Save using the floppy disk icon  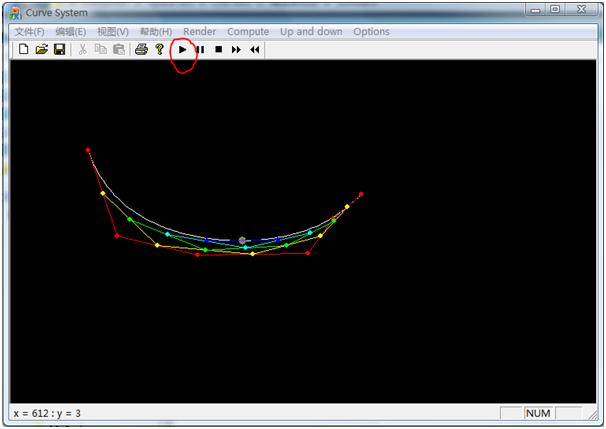(60, 49)
